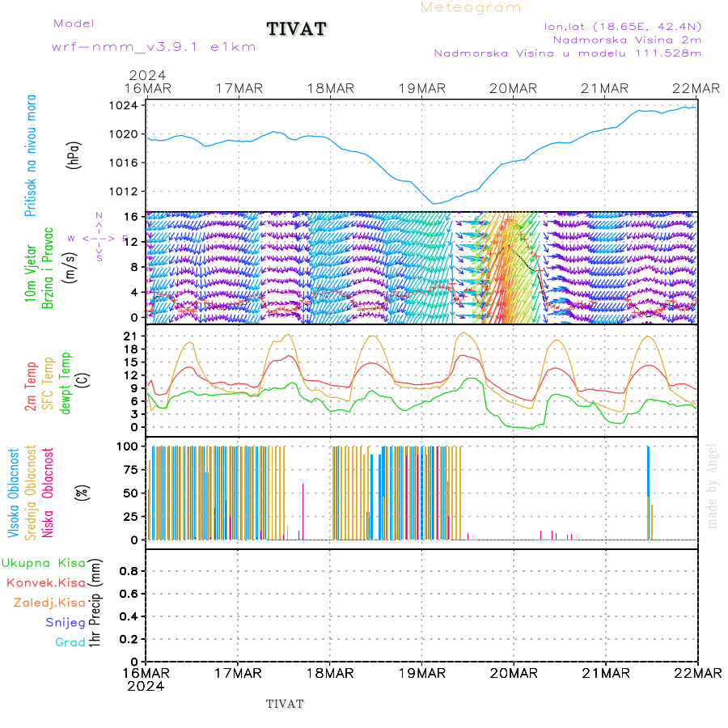The width and height of the screenshot is (728, 728).
Task: Select the orange "SFC Temp" legend label
Action: [48, 383]
